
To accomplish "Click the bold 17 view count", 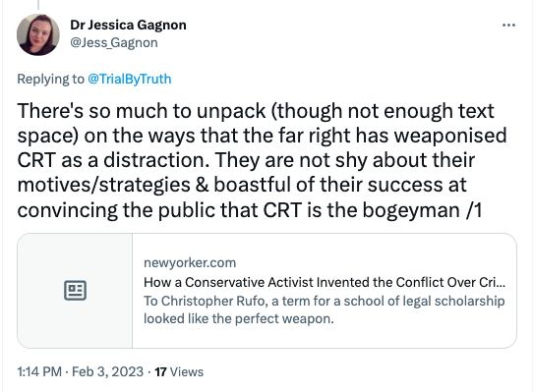I will tap(160, 372).
